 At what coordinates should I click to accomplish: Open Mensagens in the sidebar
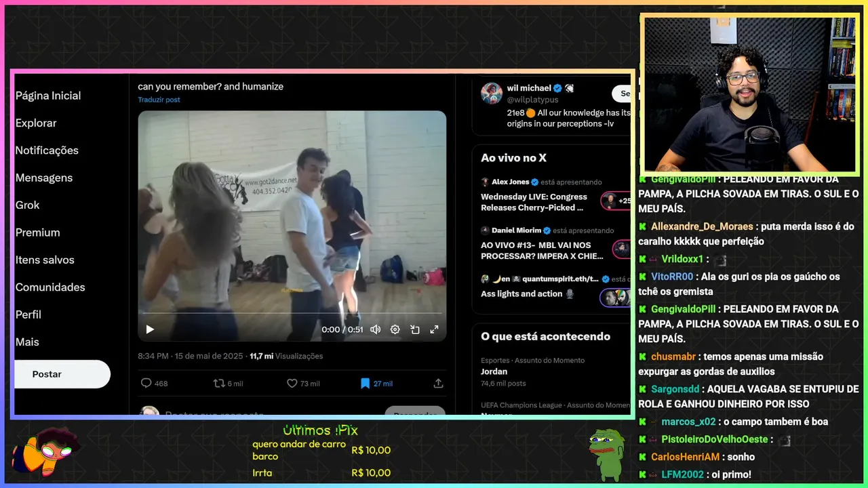pos(44,178)
